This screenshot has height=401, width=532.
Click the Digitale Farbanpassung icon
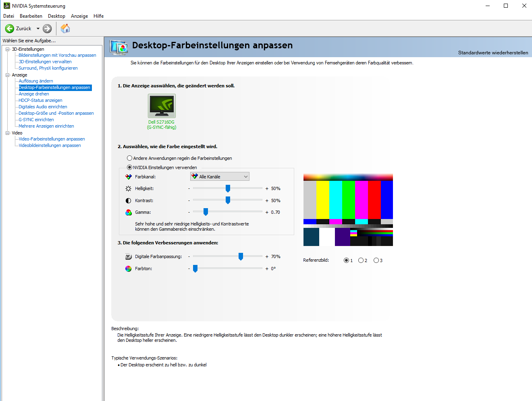point(129,256)
